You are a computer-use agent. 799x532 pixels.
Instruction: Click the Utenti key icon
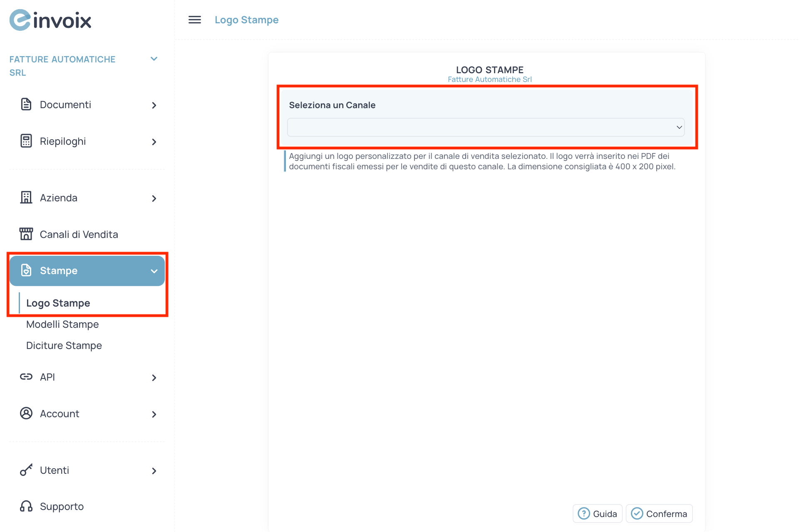(26, 470)
